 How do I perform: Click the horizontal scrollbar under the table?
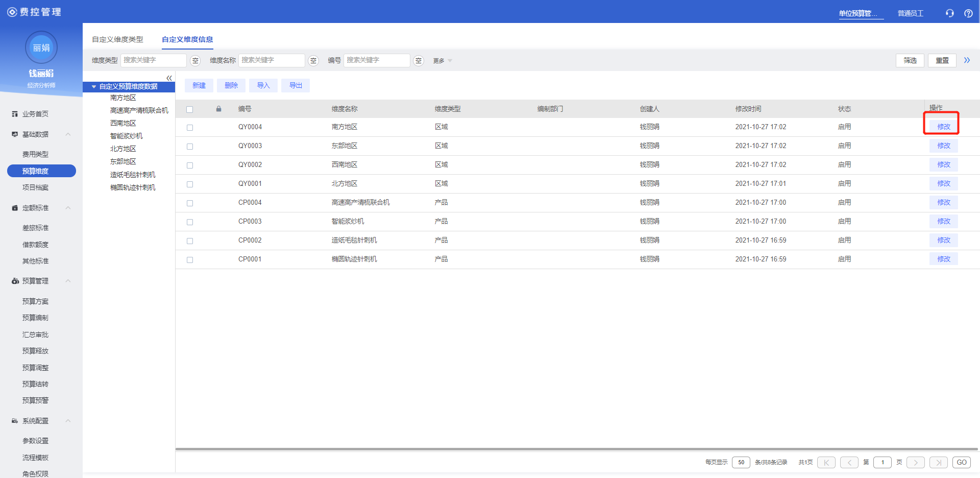pos(577,449)
